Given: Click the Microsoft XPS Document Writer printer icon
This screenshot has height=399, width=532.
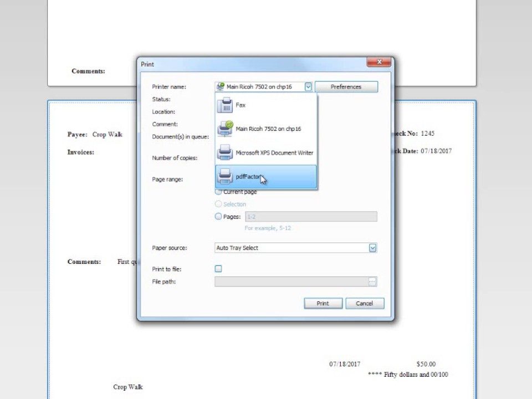Looking at the screenshot, I should (x=225, y=153).
